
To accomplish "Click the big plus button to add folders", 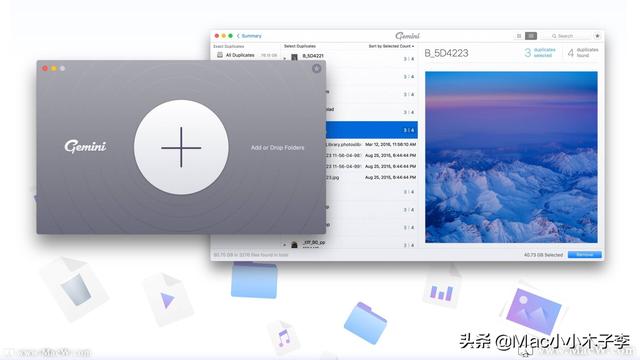I will [181, 147].
